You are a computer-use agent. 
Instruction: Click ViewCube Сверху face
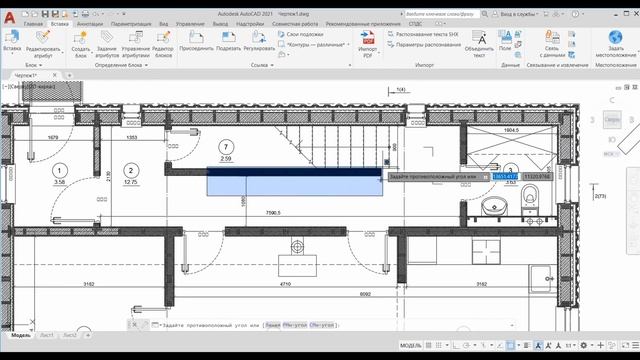pos(612,120)
